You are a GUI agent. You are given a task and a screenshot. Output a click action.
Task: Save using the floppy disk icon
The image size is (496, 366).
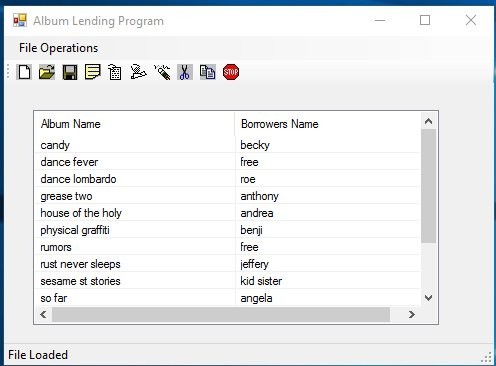coord(70,72)
